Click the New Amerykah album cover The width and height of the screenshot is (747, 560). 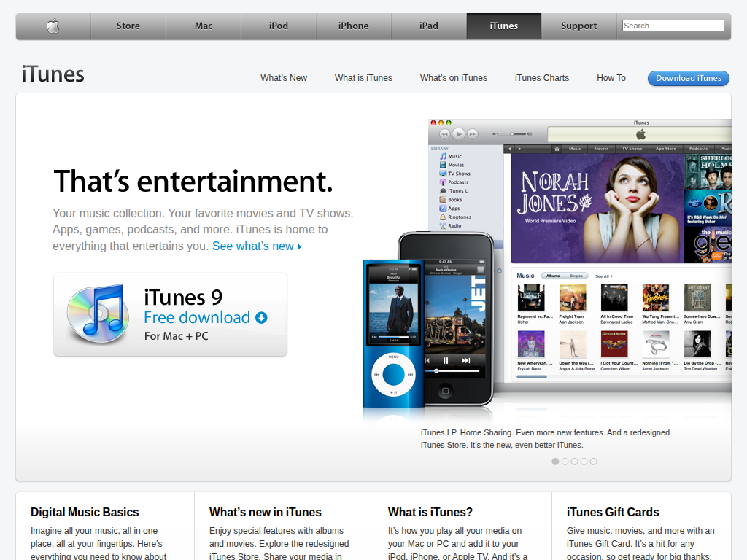click(531, 344)
